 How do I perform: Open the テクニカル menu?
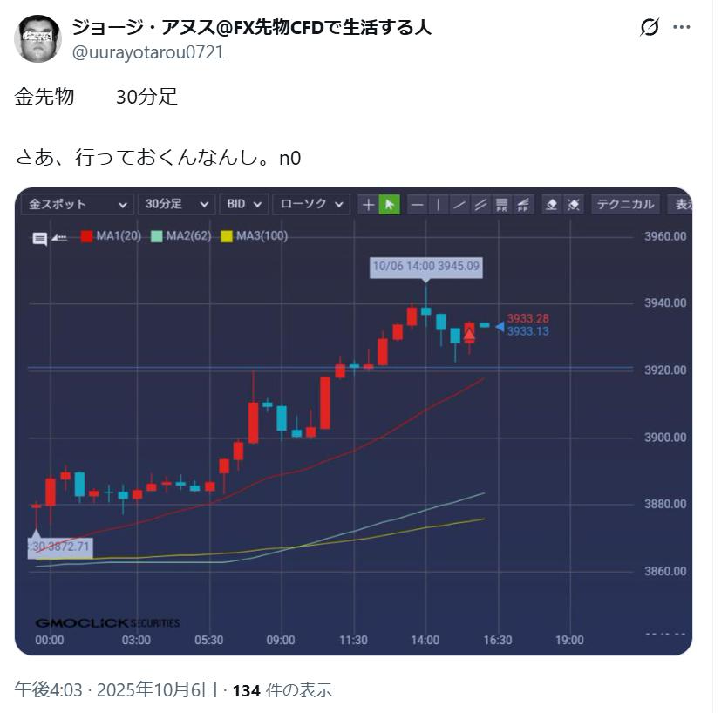click(624, 204)
